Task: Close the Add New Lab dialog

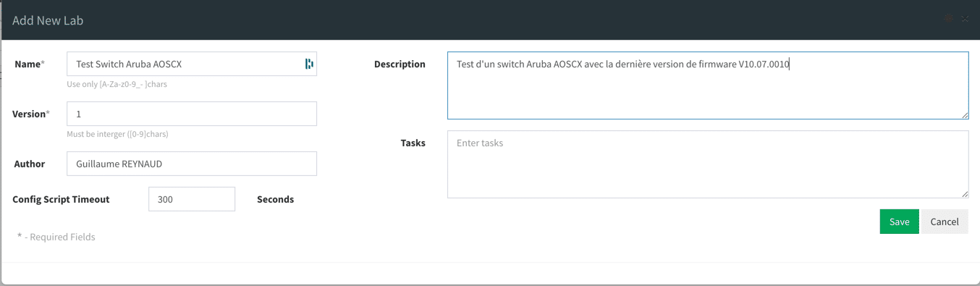Action: click(x=966, y=19)
